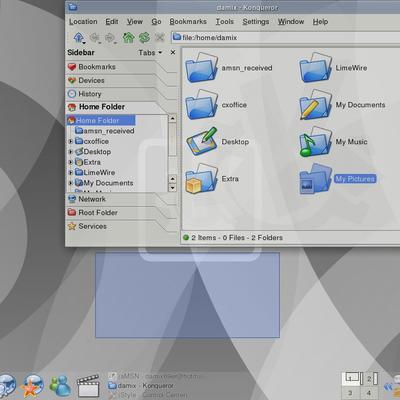Image resolution: width=400 pixels, height=400 pixels.
Task: Click the Up navigation arrow in toolbar
Action: point(78,37)
